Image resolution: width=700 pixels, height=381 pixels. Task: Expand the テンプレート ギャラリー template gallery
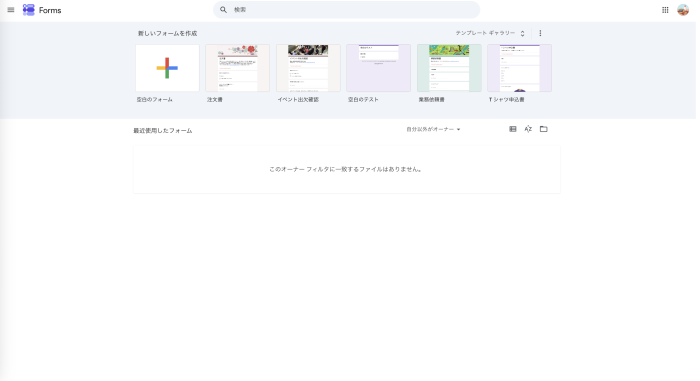pyautogui.click(x=490, y=33)
